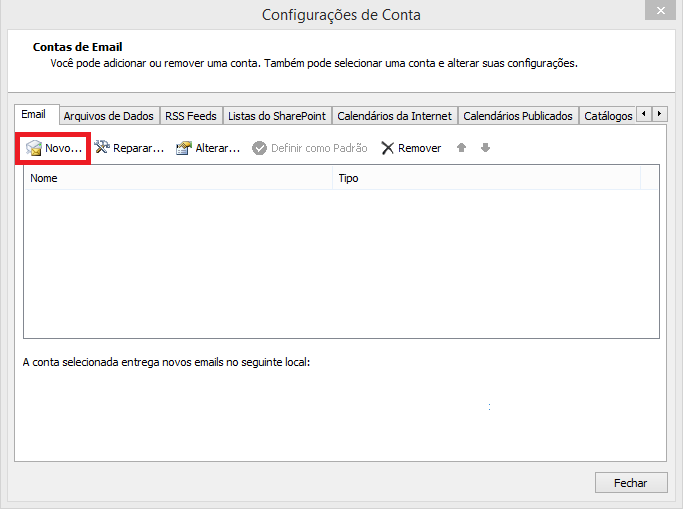Click the Novo new account icon
This screenshot has width=683, height=509.
tap(34, 148)
